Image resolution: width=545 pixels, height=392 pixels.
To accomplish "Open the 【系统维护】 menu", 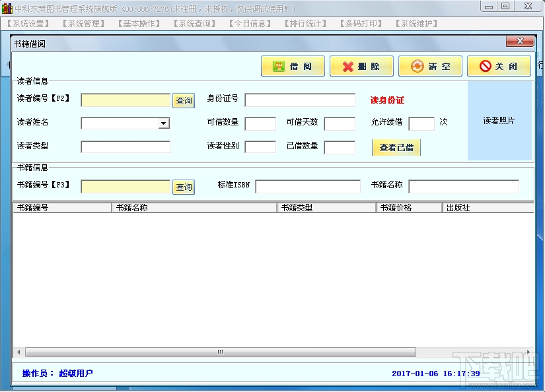I will pyautogui.click(x=416, y=24).
